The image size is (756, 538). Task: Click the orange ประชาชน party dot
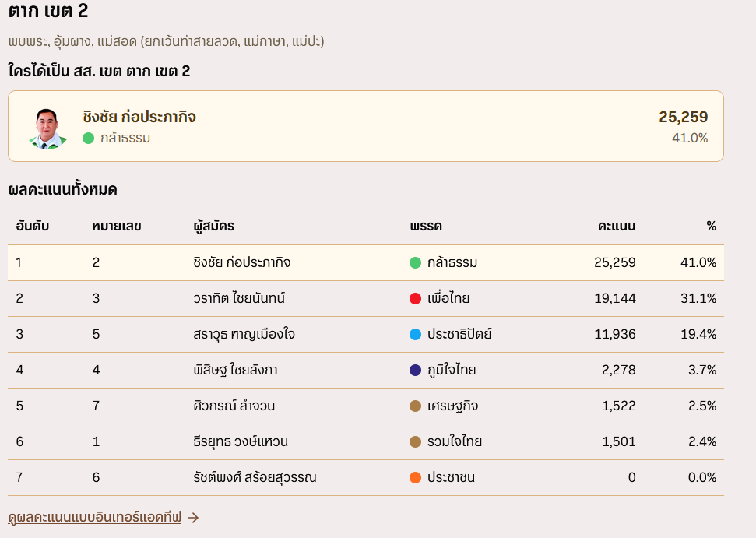point(415,477)
